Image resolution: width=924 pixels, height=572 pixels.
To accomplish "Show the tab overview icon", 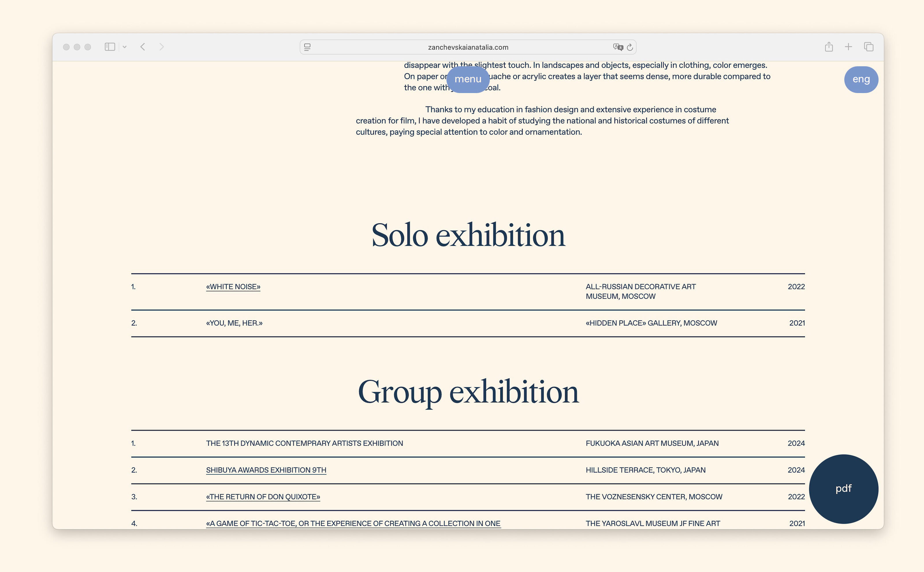I will coord(868,47).
